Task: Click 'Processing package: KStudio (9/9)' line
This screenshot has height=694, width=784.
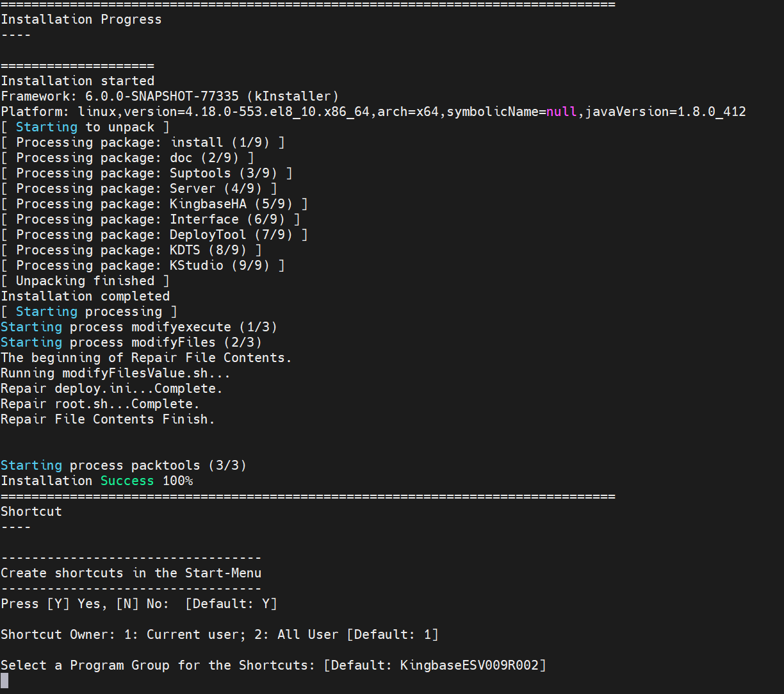Action: click(143, 265)
